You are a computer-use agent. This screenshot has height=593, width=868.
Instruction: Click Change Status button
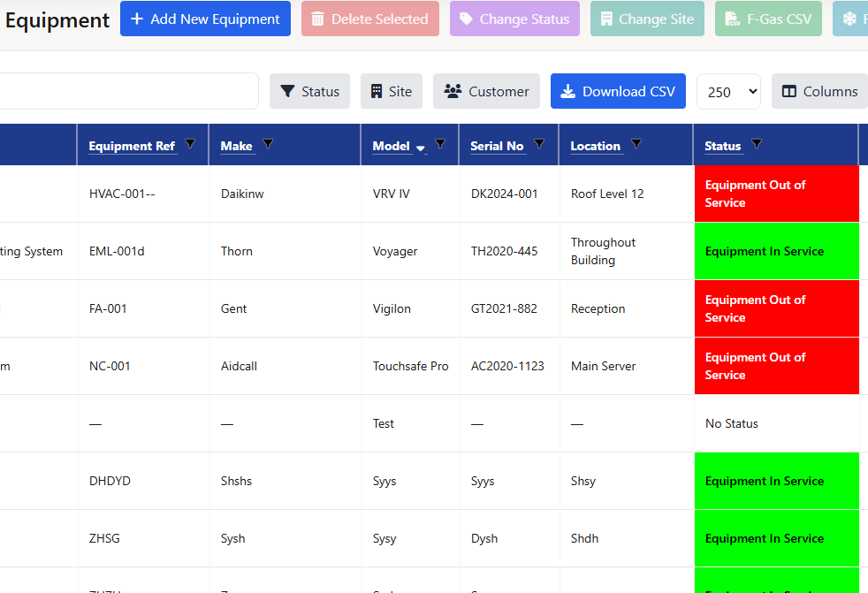point(514,19)
